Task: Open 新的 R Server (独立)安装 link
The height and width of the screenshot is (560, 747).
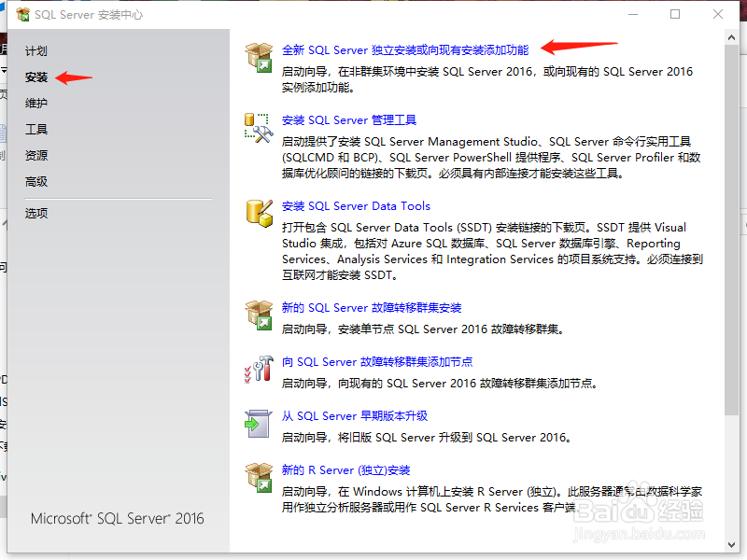Action: click(345, 470)
